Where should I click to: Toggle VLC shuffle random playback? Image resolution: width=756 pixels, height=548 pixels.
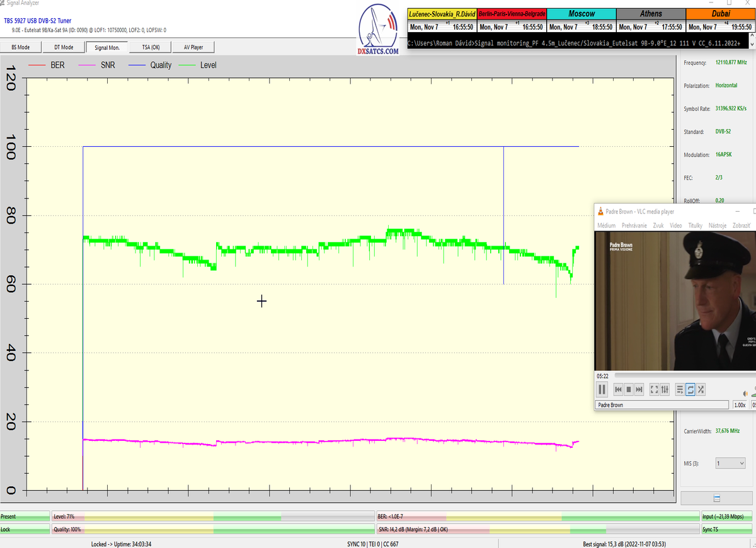pyautogui.click(x=701, y=389)
